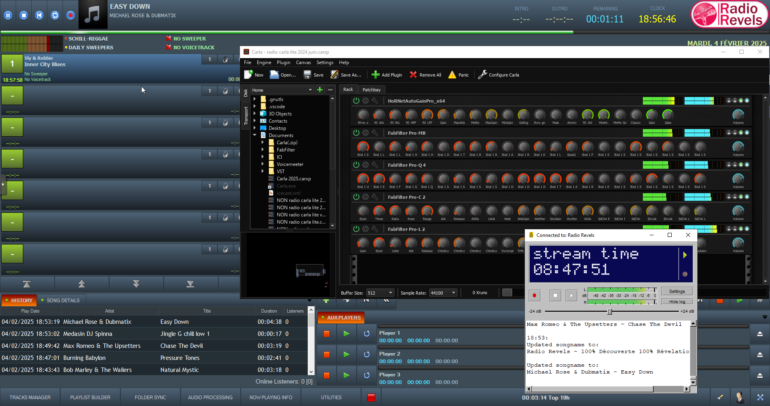Open the gear settings of FabFilter Pro-Q 4
This screenshot has width=770, height=406.
[365, 165]
